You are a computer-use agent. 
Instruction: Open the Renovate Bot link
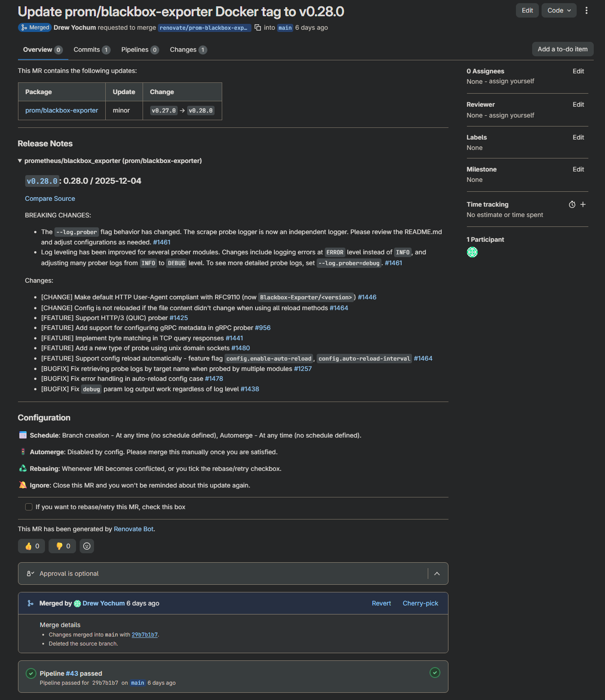(x=134, y=529)
